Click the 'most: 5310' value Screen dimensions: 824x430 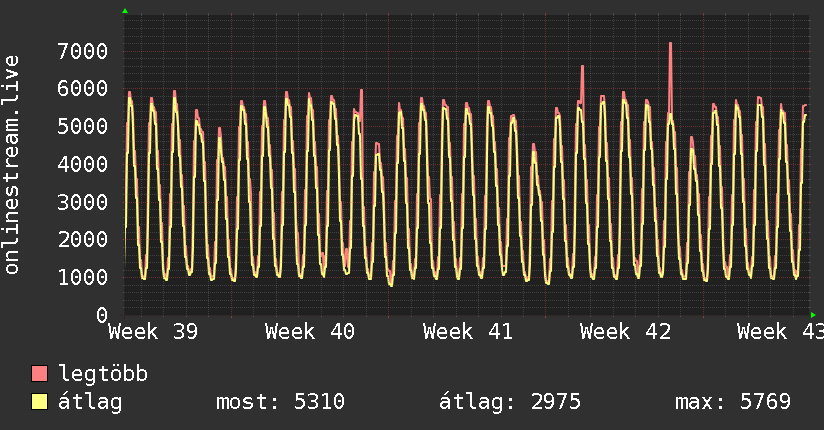click(280, 402)
